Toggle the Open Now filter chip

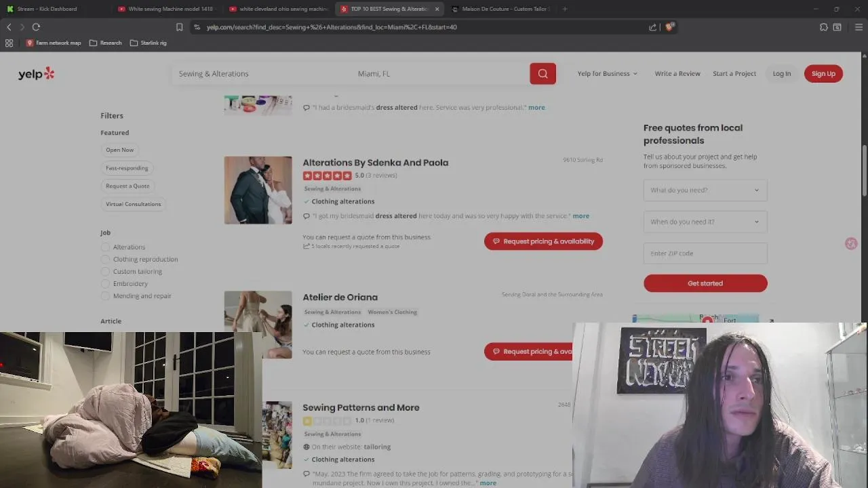[x=119, y=150]
